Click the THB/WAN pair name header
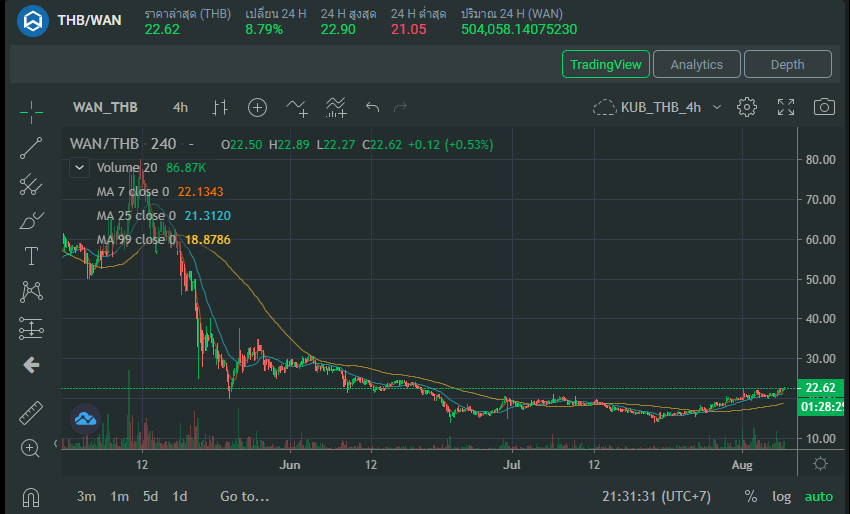 coord(89,21)
